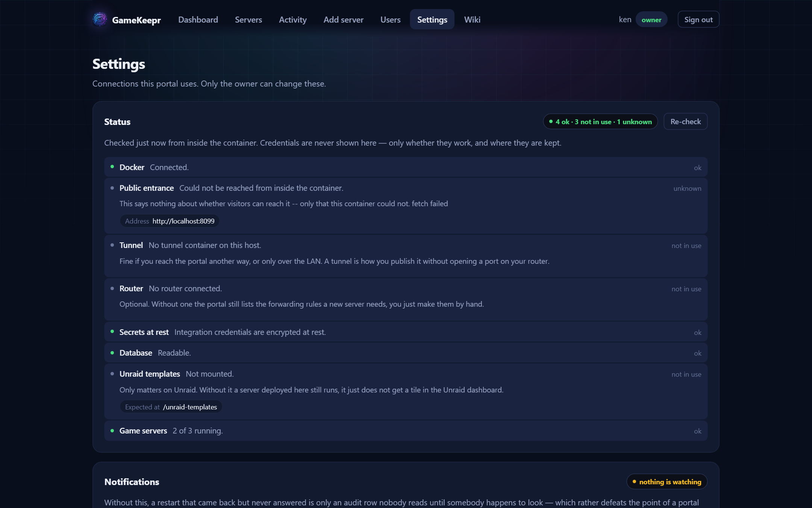Click the 'Readable.' text in Database row
The height and width of the screenshot is (508, 812).
(174, 353)
